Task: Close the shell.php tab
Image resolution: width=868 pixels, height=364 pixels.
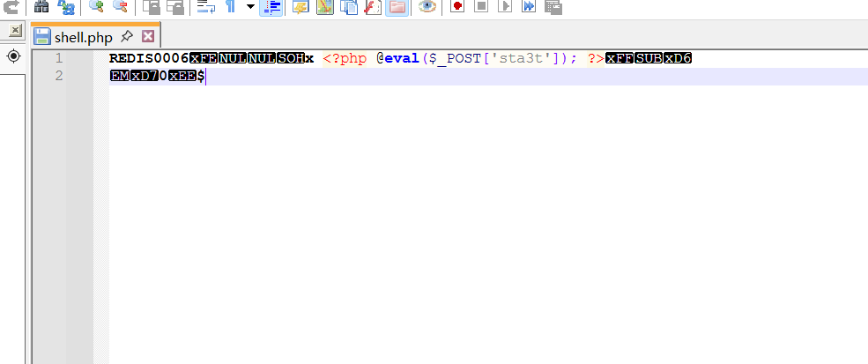Action: pyautogui.click(x=148, y=36)
